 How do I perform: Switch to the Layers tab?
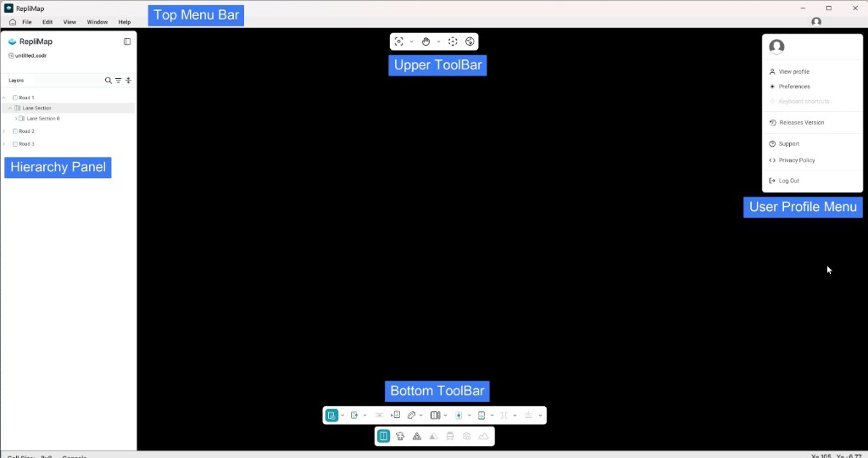coord(16,81)
